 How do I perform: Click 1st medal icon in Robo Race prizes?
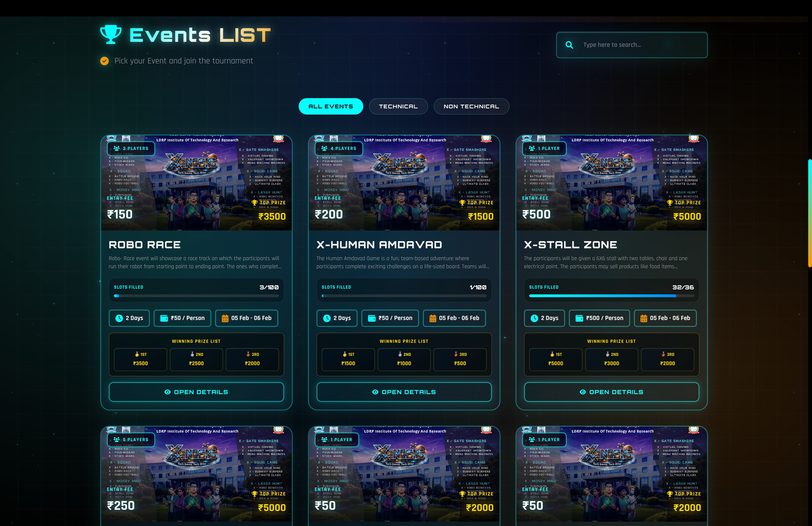(x=137, y=354)
